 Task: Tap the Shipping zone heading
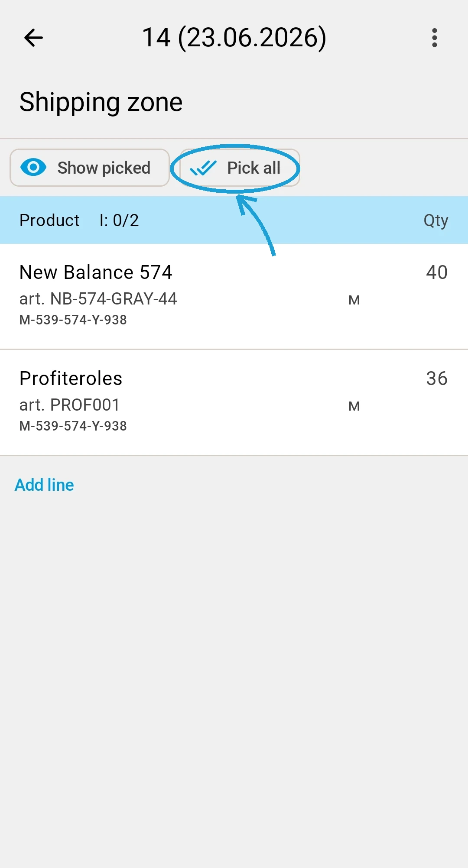[x=101, y=103]
